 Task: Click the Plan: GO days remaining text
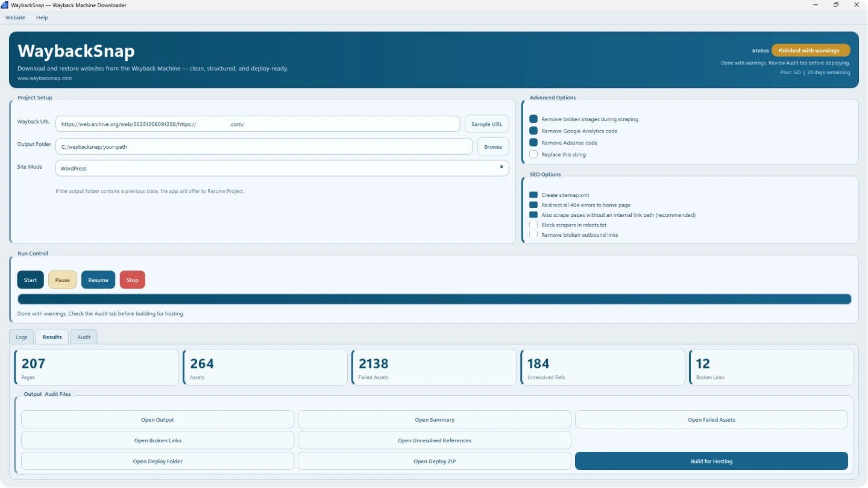coord(815,72)
